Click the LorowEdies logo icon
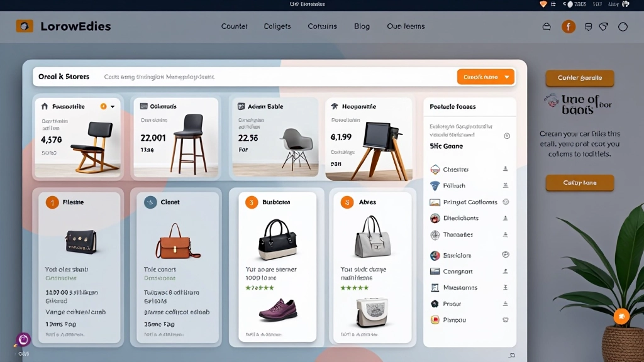Viewport: 644px width, 362px height. click(25, 26)
